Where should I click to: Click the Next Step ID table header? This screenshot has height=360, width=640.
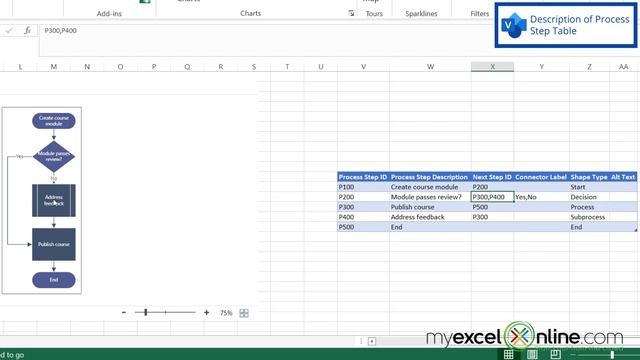492,177
